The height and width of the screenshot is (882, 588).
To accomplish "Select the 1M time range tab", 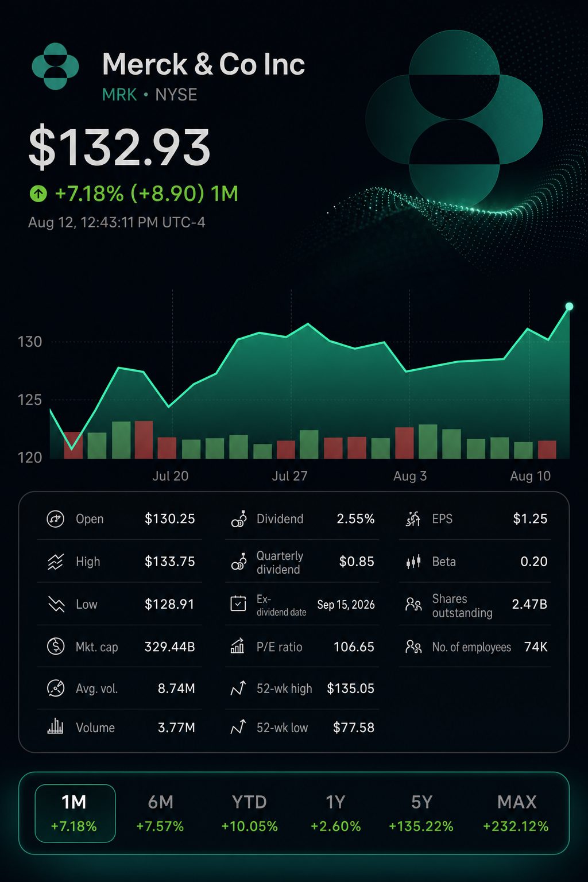I will [75, 813].
